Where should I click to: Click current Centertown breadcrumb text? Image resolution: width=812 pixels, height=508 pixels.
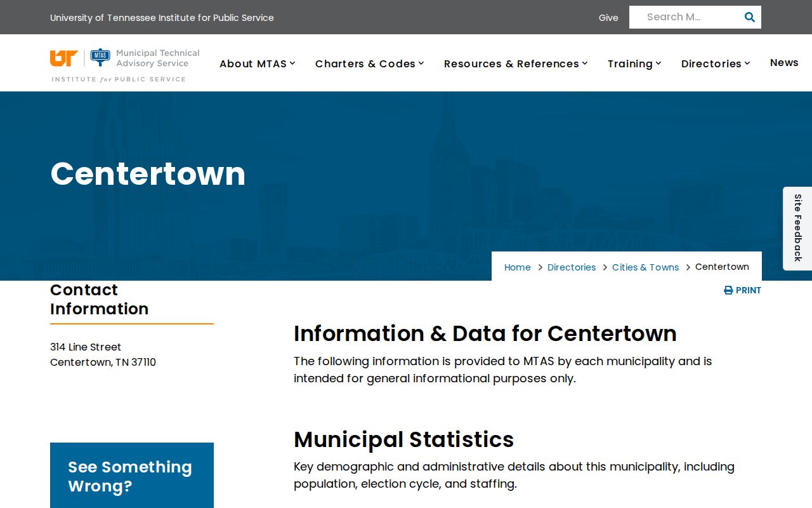[722, 267]
